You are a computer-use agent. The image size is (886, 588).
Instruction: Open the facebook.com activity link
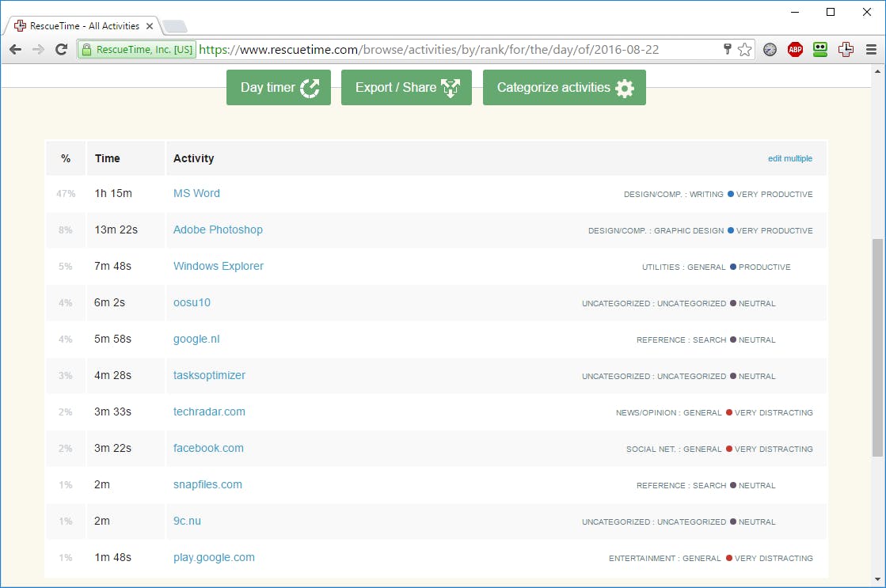[208, 449]
